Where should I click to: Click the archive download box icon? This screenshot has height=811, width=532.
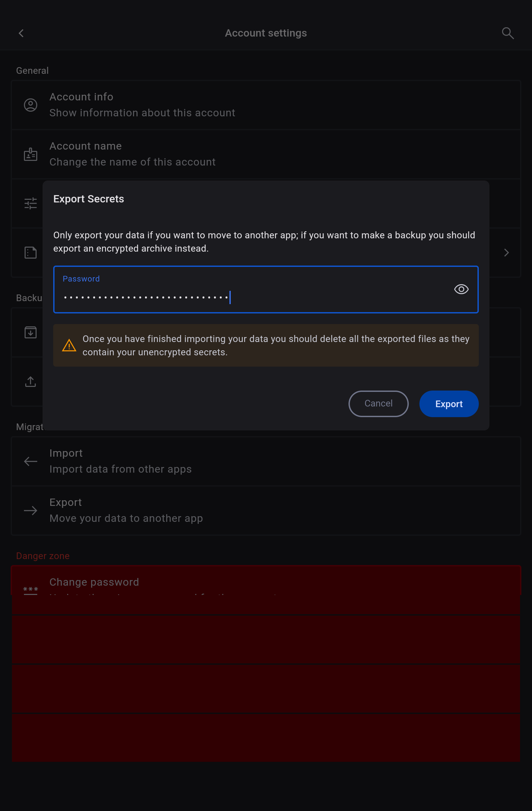coord(31,332)
